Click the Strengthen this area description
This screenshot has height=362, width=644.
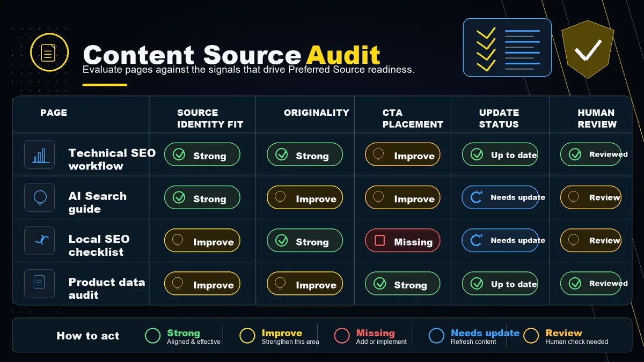290,342
